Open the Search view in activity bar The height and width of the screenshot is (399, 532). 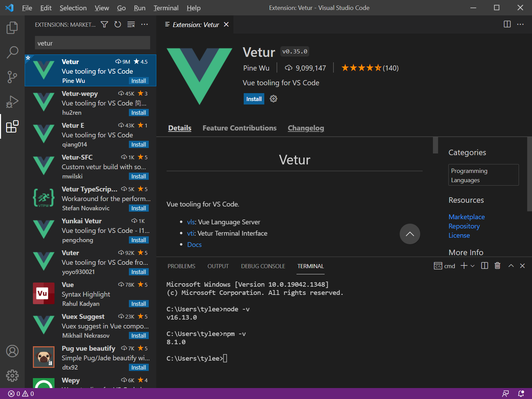(12, 52)
